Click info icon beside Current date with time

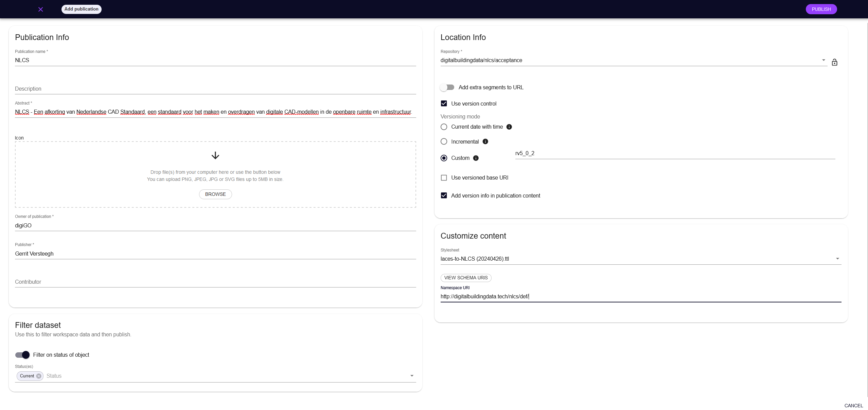pyautogui.click(x=509, y=127)
